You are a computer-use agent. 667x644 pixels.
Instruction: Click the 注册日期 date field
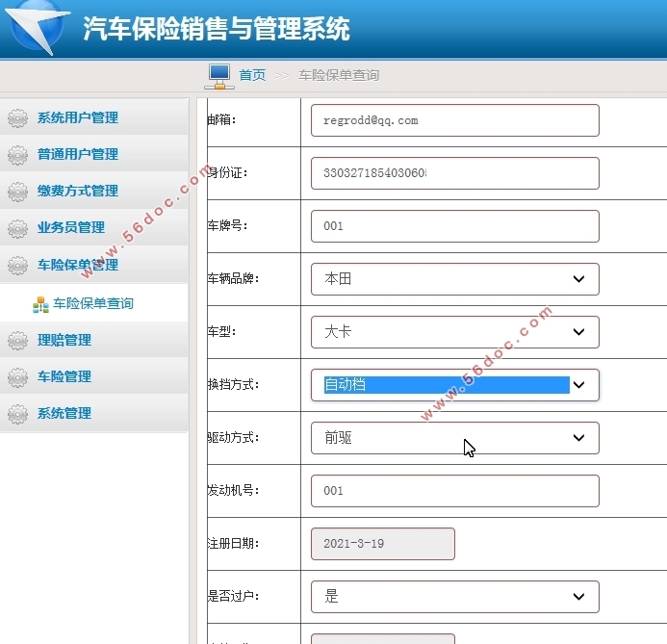[x=382, y=544]
